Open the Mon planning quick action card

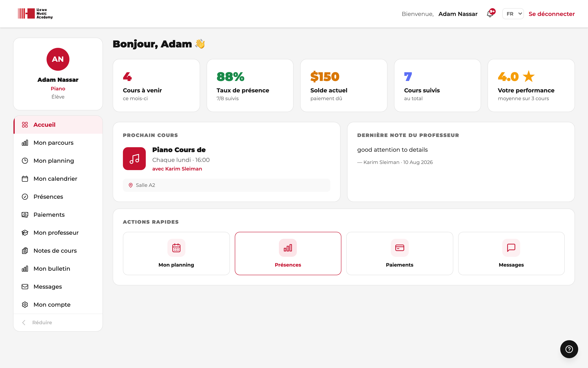click(176, 253)
